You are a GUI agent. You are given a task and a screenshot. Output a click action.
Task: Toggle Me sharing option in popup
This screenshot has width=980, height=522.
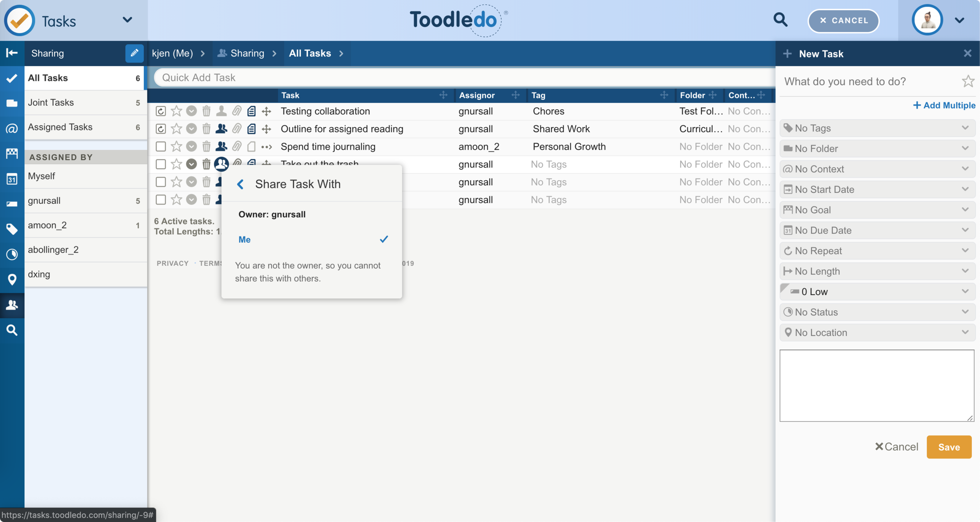point(312,239)
